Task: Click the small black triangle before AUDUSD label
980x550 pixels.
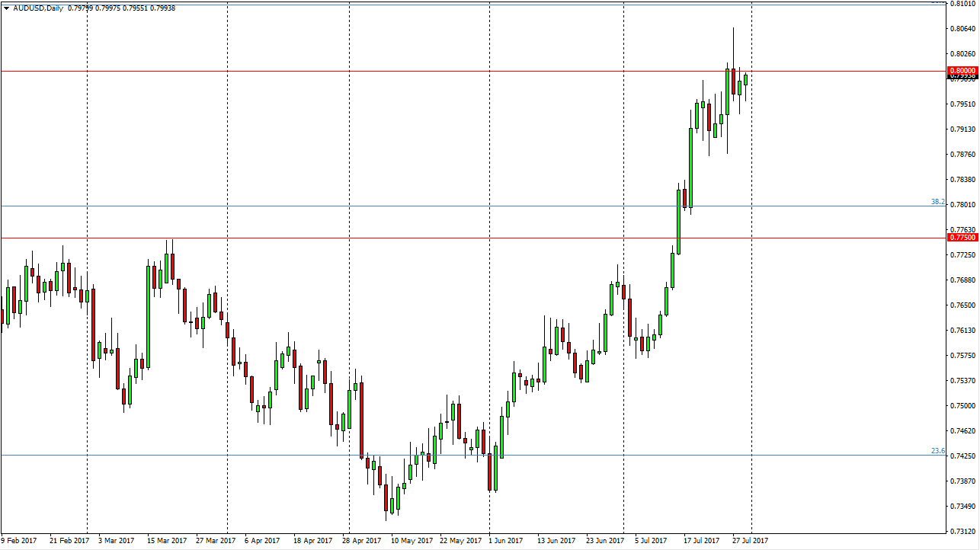Action: pos(7,8)
